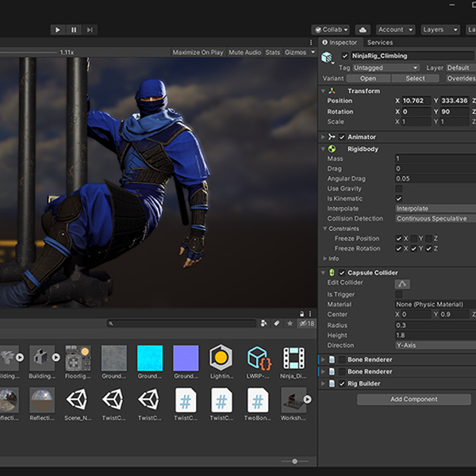This screenshot has width=476, height=476.
Task: Click the Add Component button
Action: click(413, 399)
